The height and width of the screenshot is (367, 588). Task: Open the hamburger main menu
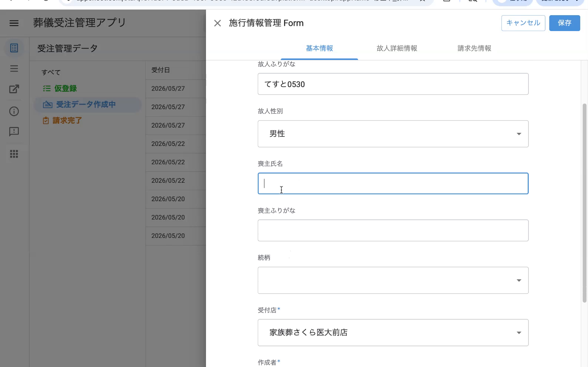14,23
